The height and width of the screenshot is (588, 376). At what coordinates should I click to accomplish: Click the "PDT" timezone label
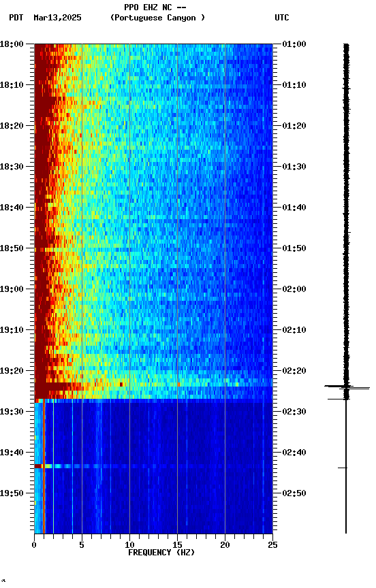point(16,18)
